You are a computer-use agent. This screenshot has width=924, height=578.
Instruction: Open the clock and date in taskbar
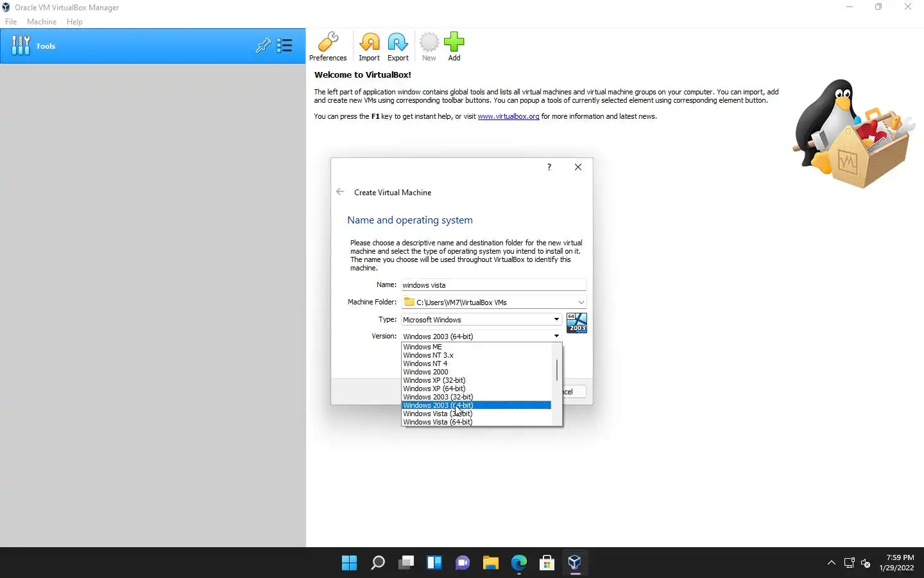[x=896, y=563]
